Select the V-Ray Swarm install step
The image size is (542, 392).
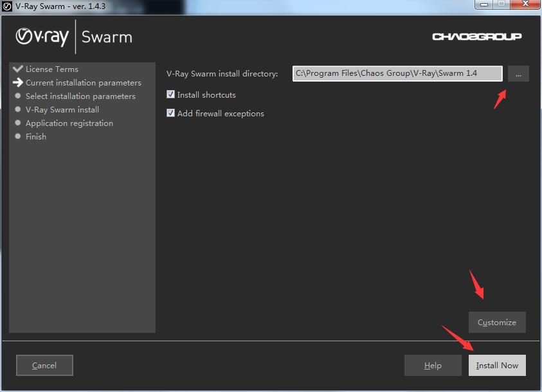62,110
